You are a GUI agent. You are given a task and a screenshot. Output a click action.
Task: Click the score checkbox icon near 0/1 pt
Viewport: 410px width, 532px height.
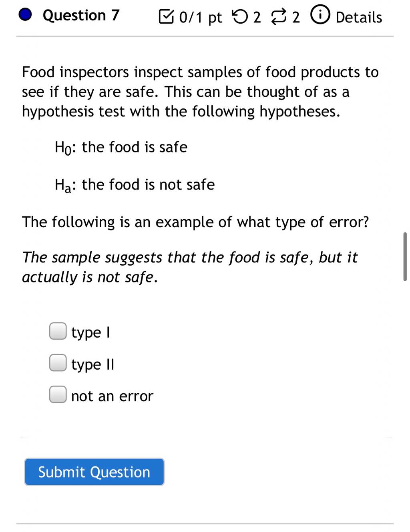tap(167, 17)
